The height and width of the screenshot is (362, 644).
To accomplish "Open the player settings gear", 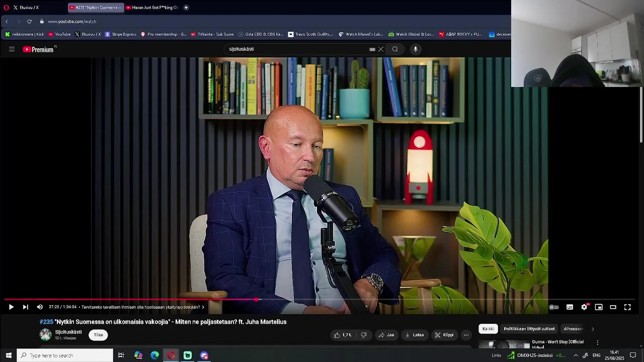I will tap(584, 307).
